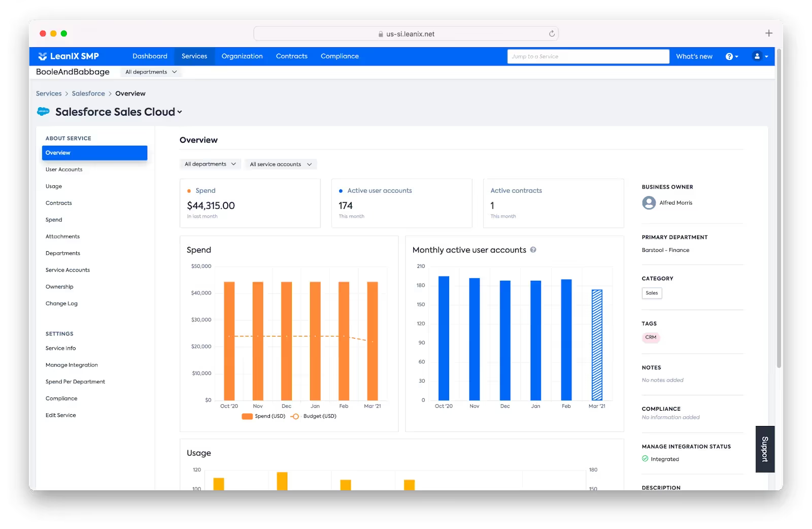Screen dimensions: 812x529
Task: Click the Jump to a Service search field
Action: click(x=588, y=56)
